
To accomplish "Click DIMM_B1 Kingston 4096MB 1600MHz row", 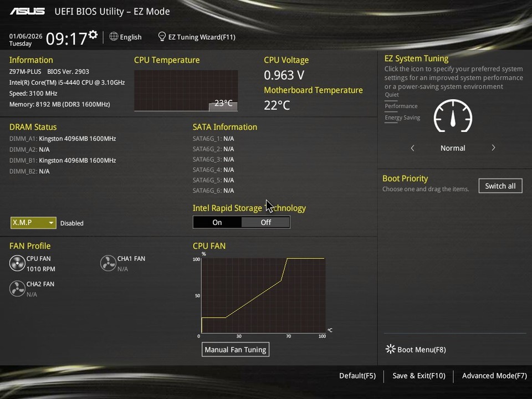I will click(x=63, y=160).
